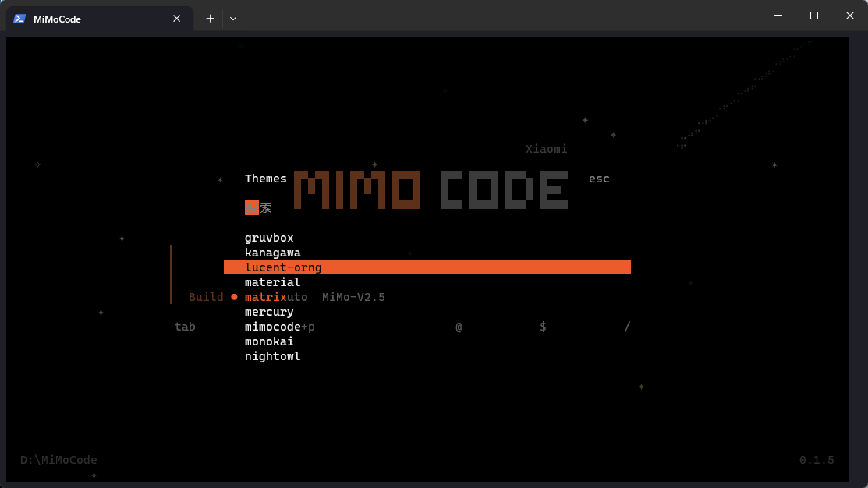The image size is (868, 488).
Task: Click the MiMo-V2.5 model label
Action: [353, 297]
